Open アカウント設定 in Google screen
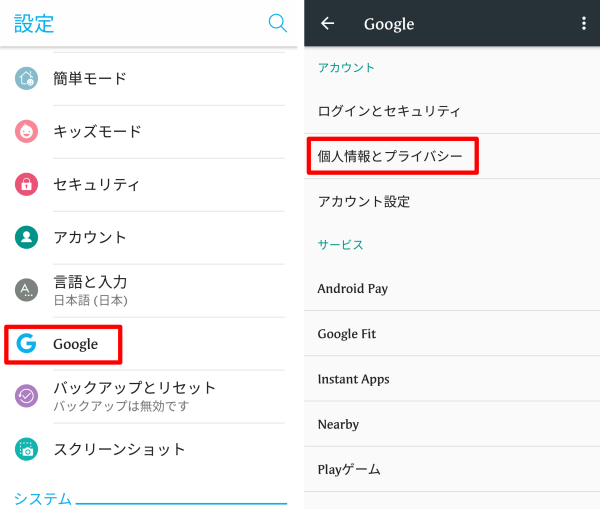Image resolution: width=600 pixels, height=509 pixels. (452, 201)
